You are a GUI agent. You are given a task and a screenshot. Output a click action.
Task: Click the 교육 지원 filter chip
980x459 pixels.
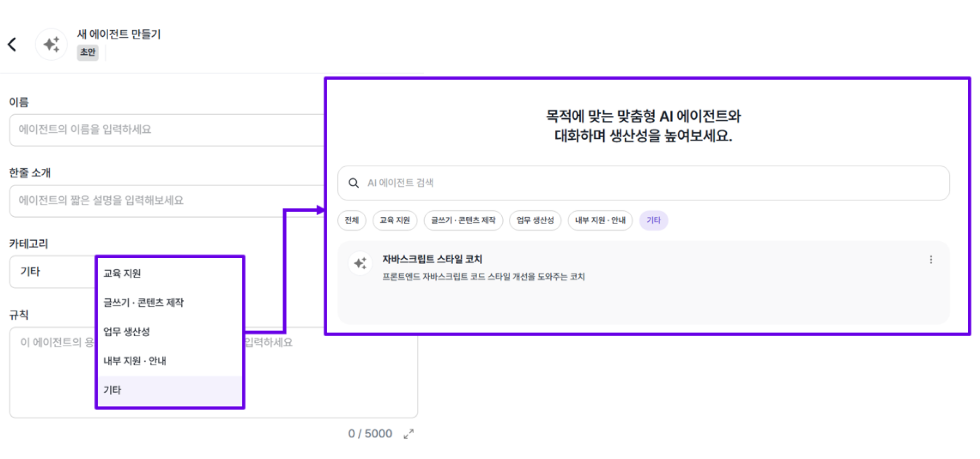395,220
